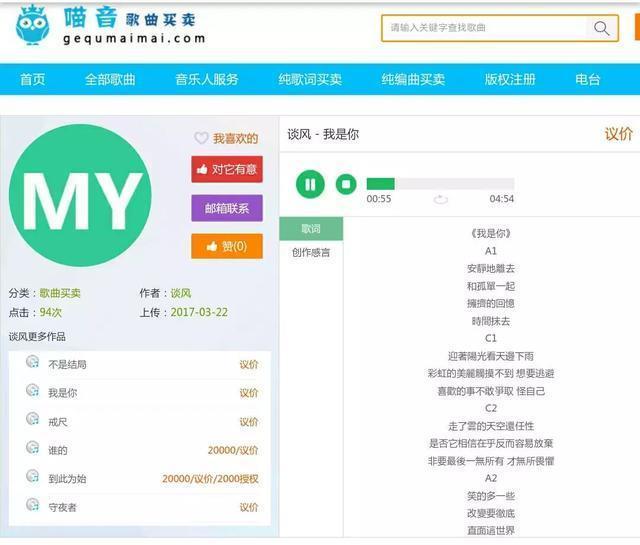The width and height of the screenshot is (640, 545).
Task: Click the 议价 price in the song title bar
Action: click(x=619, y=134)
